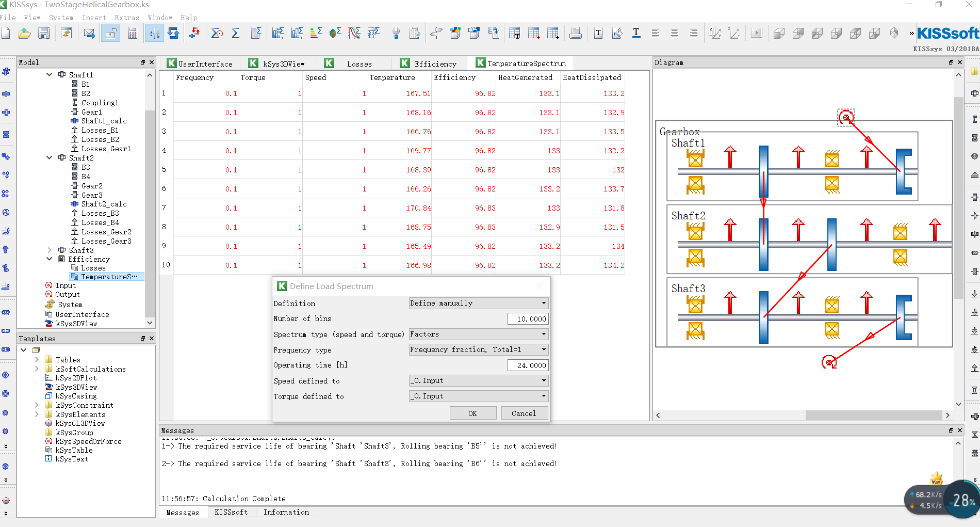Viewport: 980px width, 527px height.
Task: Open the Torque defined to dropdown
Action: (x=478, y=396)
